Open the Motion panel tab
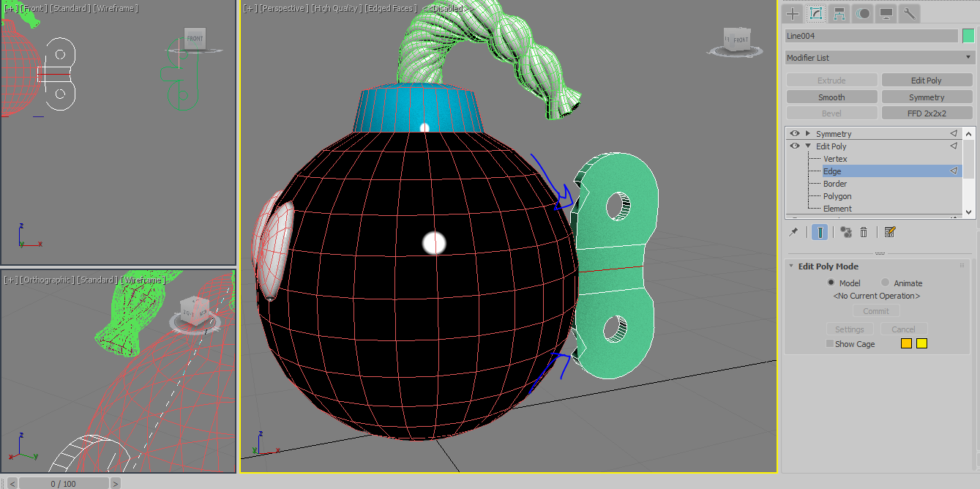 pos(863,13)
